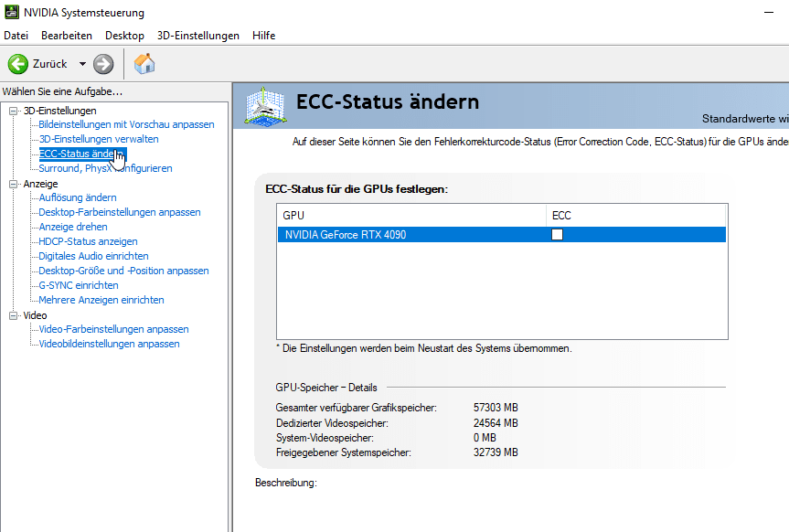This screenshot has height=532, width=789.
Task: Click the ECC-Status ändern page header icon
Action: pos(266,106)
